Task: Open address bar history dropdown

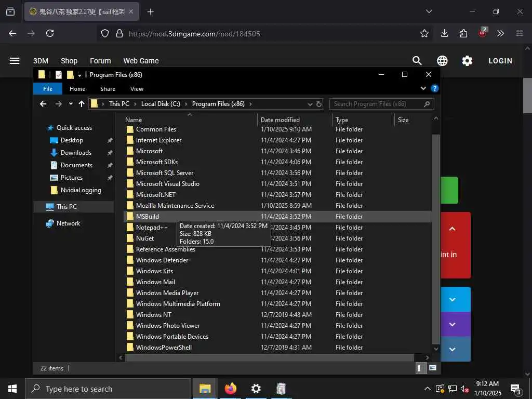Action: [x=310, y=104]
